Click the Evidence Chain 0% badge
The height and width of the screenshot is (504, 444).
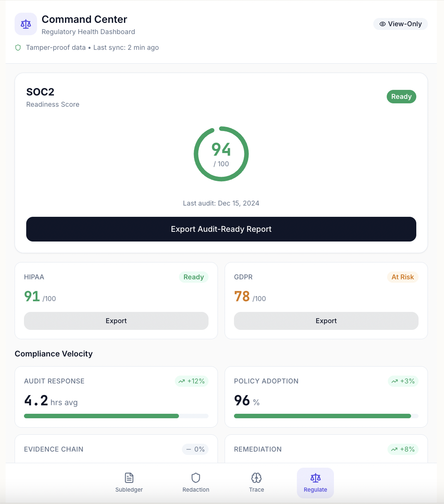(x=195, y=449)
